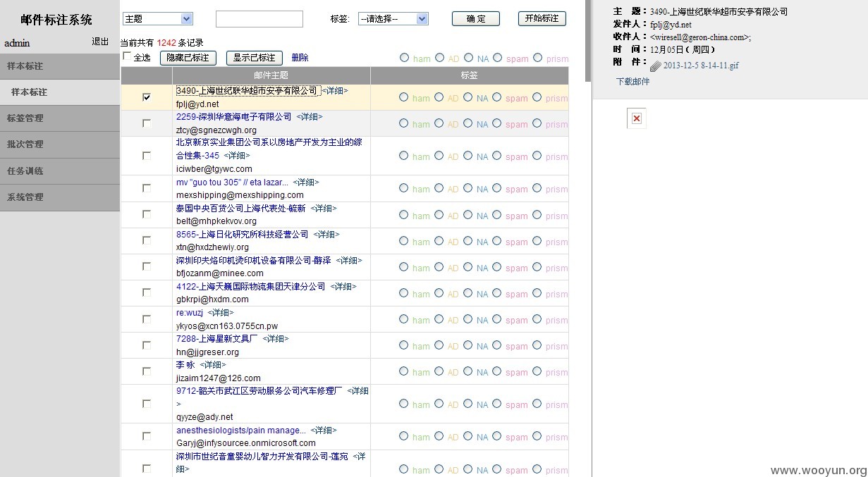The image size is (868, 477).
Task: Check the 深圳印夫烙印机 row checkbox
Action: 147,266
